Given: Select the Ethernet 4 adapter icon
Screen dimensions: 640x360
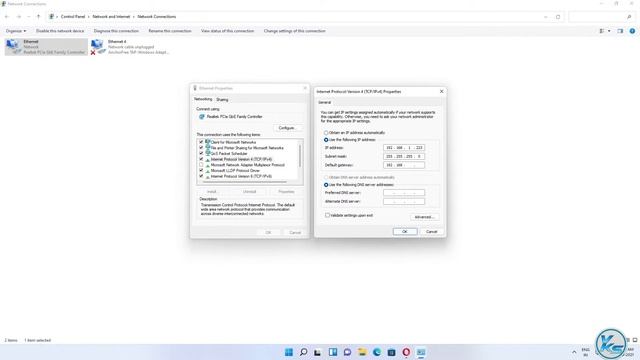Looking at the screenshot, I should 98,47.
